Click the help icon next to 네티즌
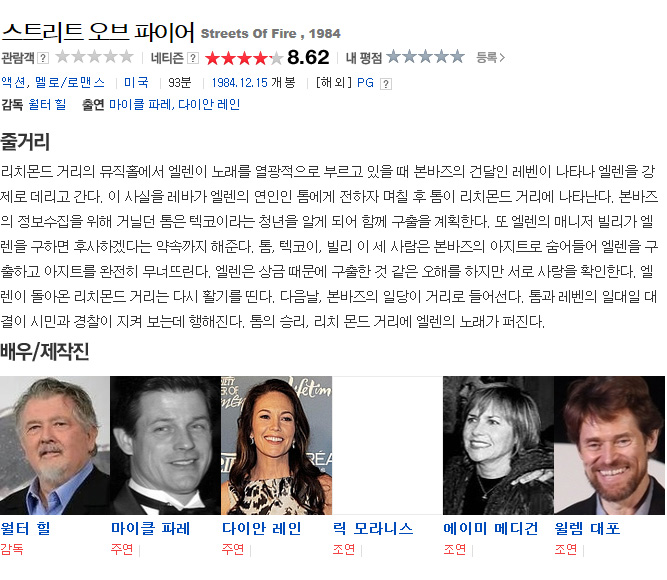The width and height of the screenshot is (667, 580). 193,58
